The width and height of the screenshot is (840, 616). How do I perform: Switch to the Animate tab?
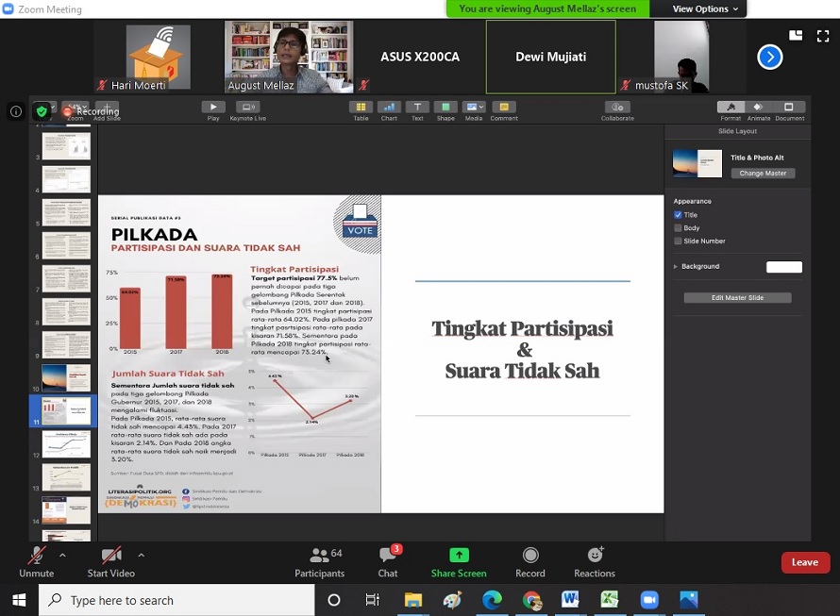[x=759, y=108]
